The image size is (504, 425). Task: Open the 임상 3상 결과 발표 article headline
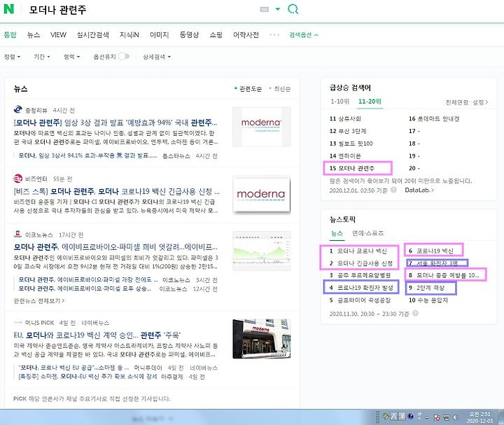tap(115, 123)
